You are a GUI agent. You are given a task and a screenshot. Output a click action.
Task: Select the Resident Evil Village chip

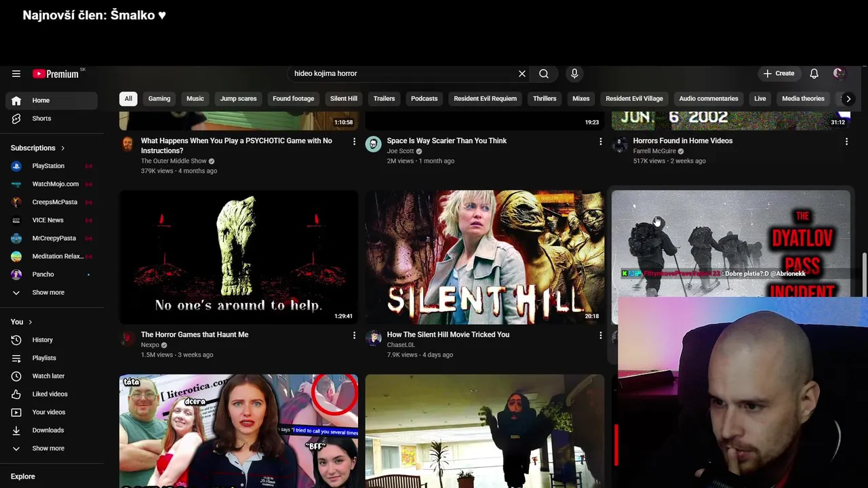634,99
